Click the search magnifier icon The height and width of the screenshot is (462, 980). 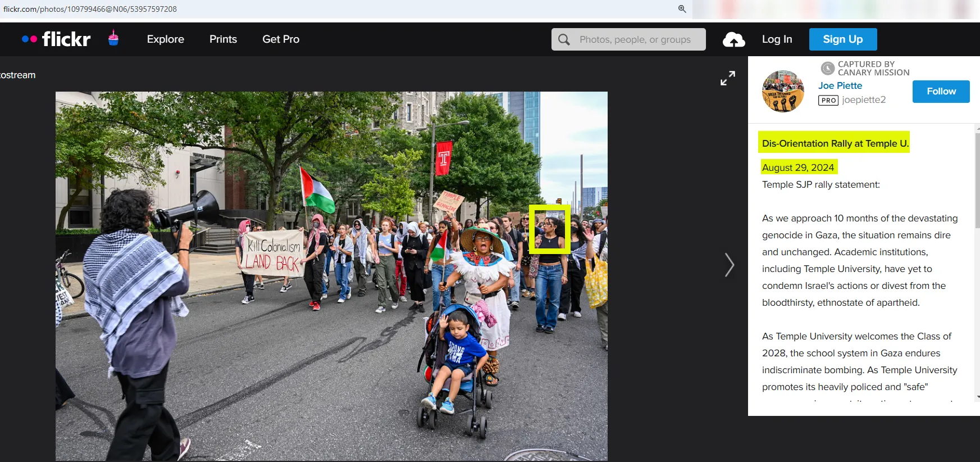[564, 39]
